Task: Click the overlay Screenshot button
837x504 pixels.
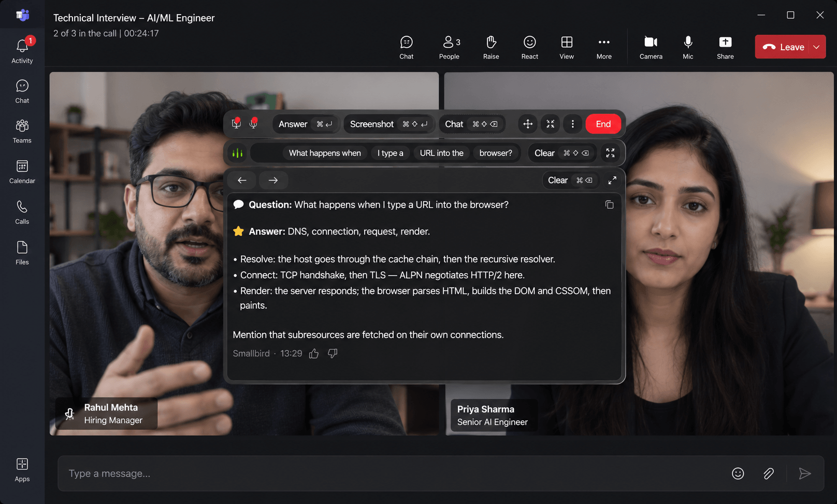Action: pos(389,124)
